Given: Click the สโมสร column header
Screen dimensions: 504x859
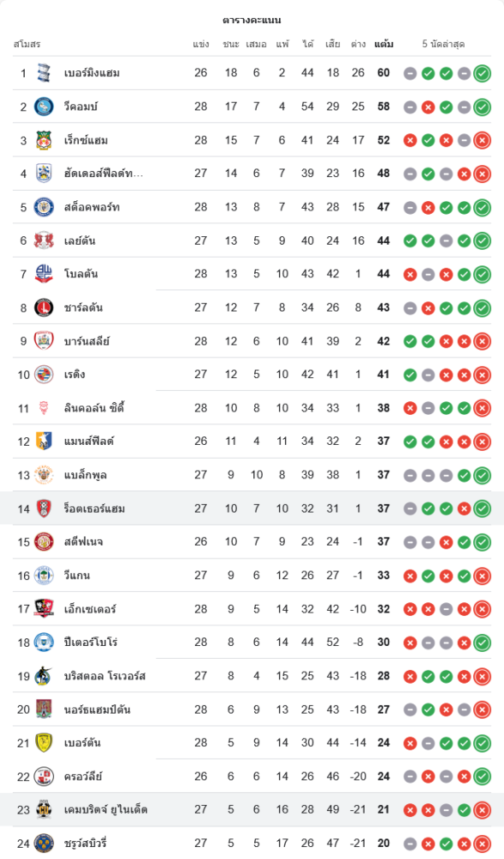Looking at the screenshot, I should 27,45.
